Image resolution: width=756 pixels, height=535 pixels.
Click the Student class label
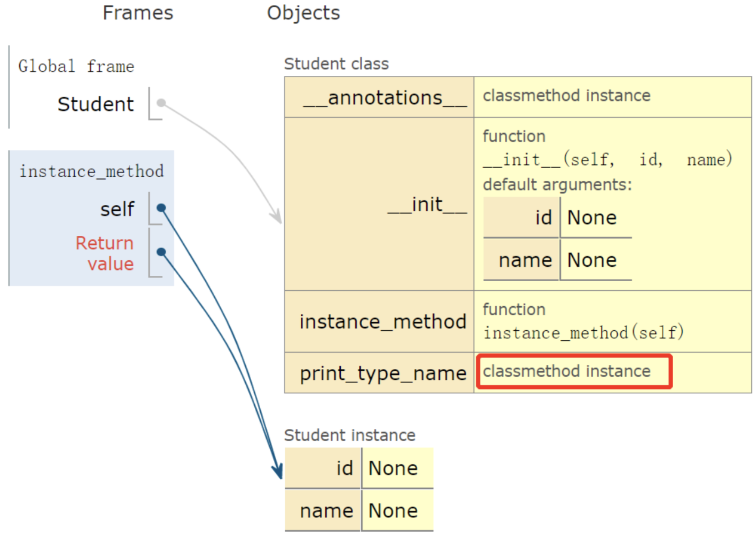click(336, 64)
